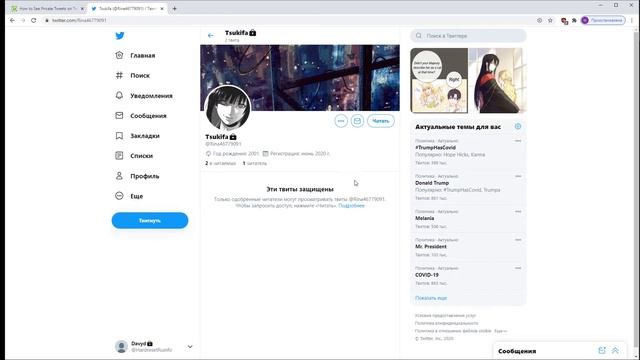The width and height of the screenshot is (640, 360).
Task: Click the home icon in the sidebar
Action: pyautogui.click(x=119, y=55)
